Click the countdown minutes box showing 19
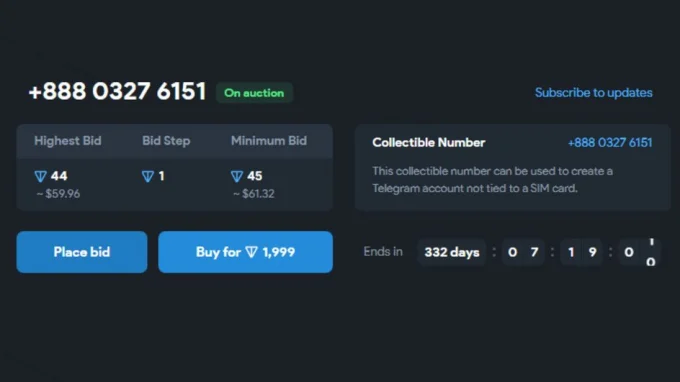Viewport: 680px width, 382px height. (582, 252)
